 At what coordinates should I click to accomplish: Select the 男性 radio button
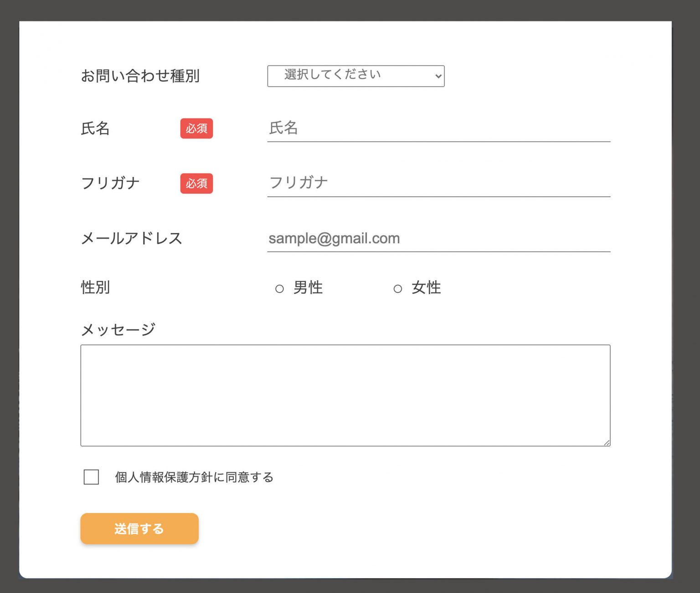pyautogui.click(x=279, y=288)
